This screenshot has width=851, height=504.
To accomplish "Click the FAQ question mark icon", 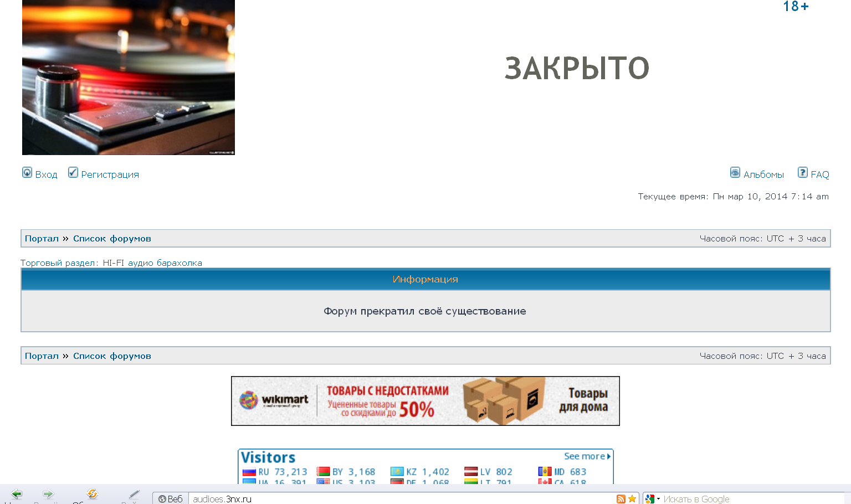I will point(803,173).
